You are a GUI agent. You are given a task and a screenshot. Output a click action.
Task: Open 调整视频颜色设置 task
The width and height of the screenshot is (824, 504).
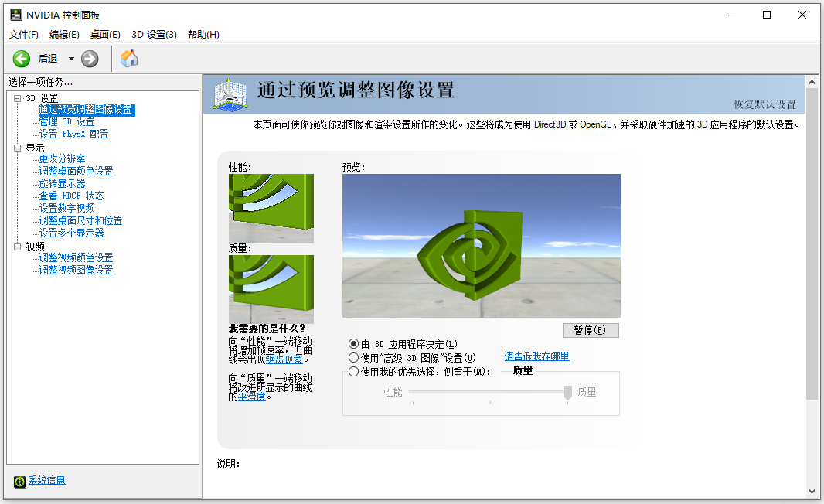(77, 257)
